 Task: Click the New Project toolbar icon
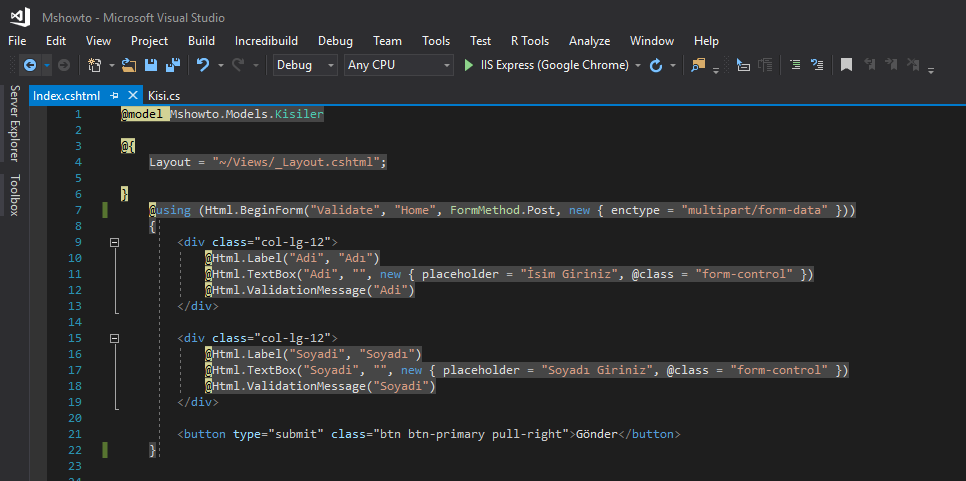94,65
